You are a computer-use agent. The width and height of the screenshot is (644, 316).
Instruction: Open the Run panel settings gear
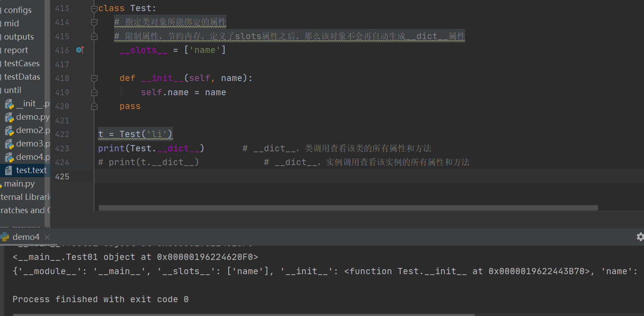click(640, 237)
